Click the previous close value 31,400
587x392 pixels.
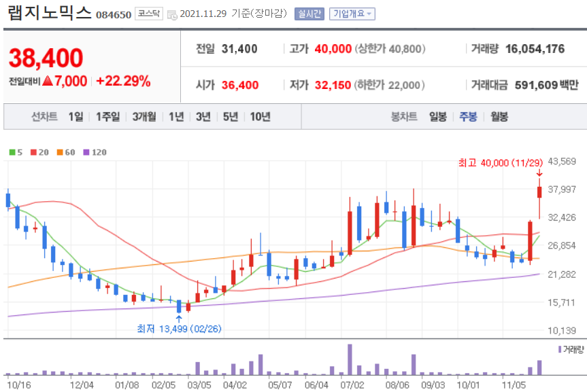tap(239, 49)
